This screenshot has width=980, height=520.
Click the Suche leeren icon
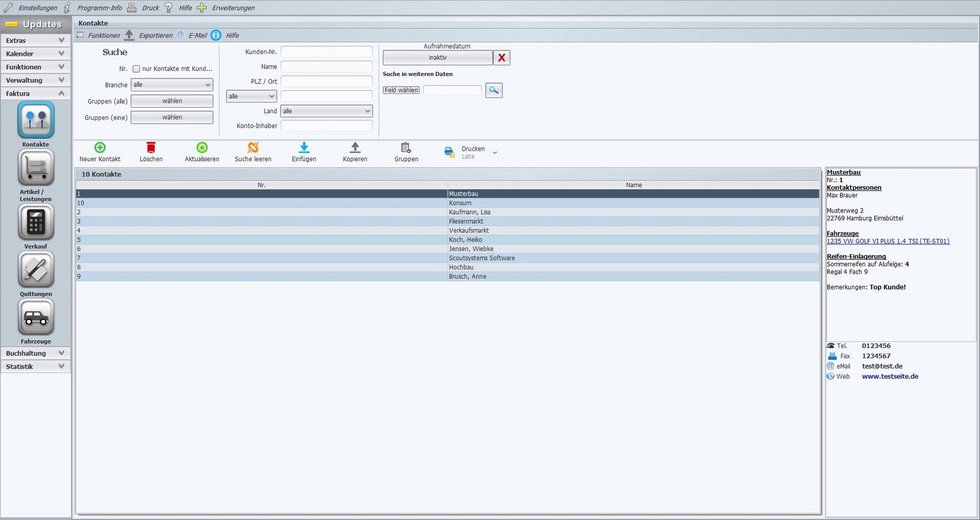pos(253,148)
